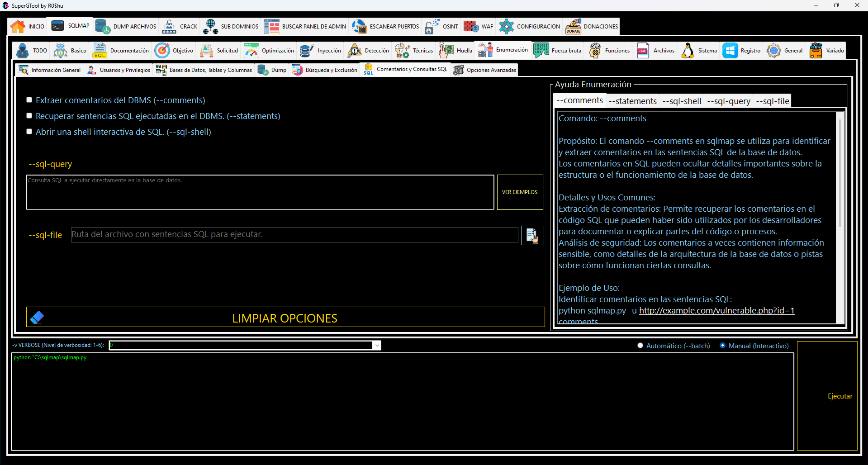
Task: Select the Sistema Linux penguin icon
Action: click(x=688, y=50)
